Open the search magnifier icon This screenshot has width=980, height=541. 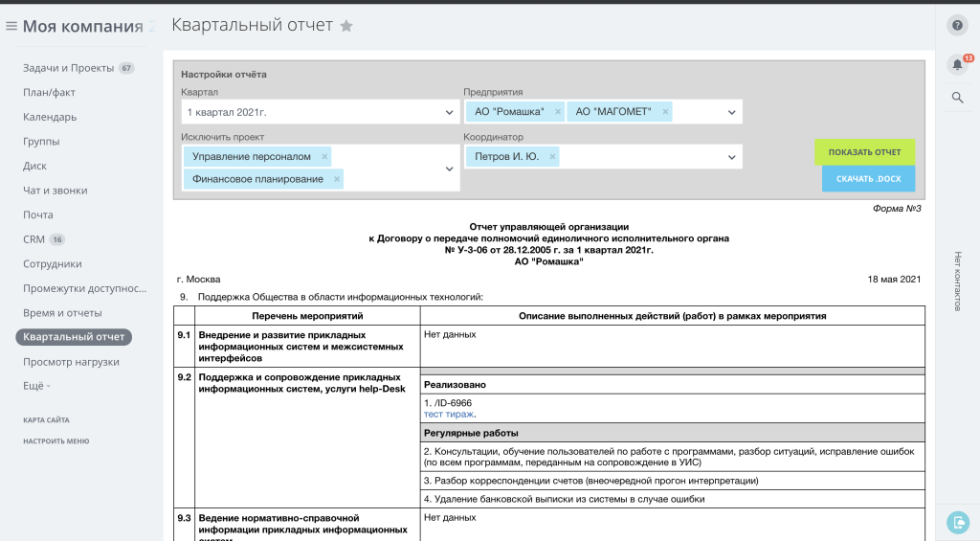(957, 98)
